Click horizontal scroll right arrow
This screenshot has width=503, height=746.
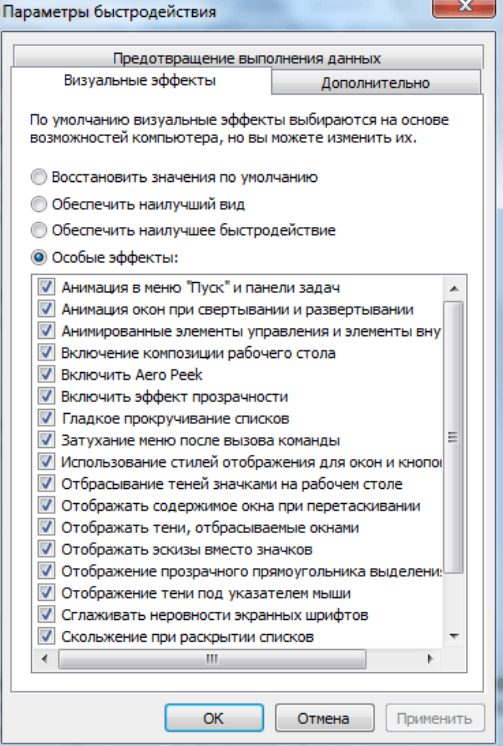click(x=430, y=659)
